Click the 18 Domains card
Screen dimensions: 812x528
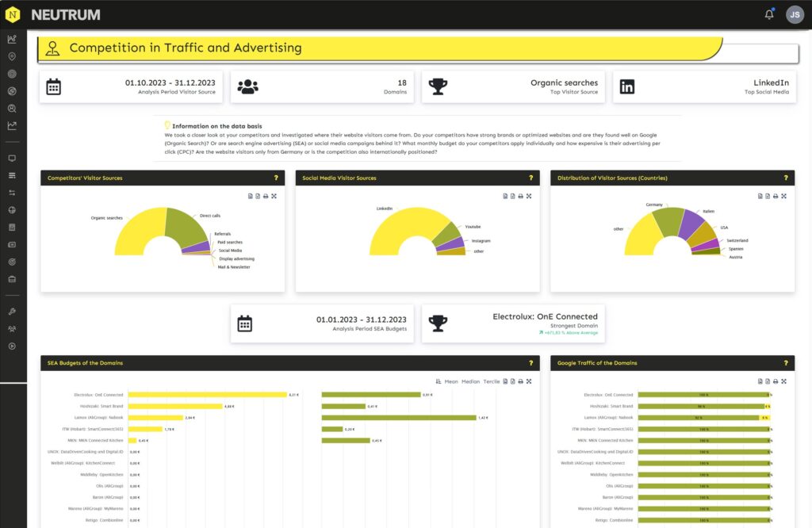click(322, 86)
